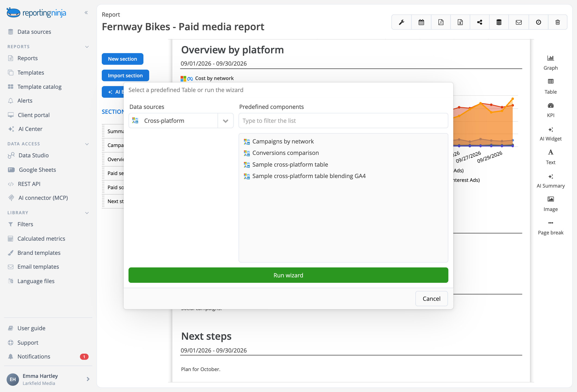This screenshot has width=577, height=392.
Task: Add an AI Widget component
Action: pyautogui.click(x=550, y=133)
